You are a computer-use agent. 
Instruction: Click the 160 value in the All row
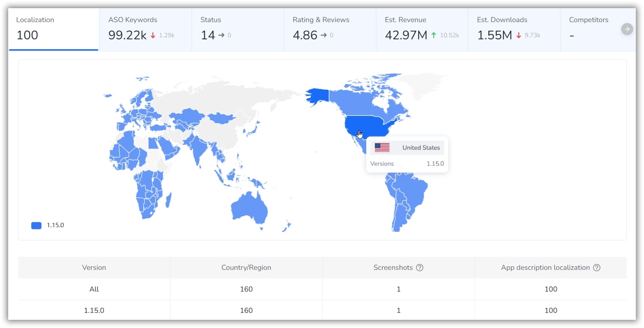click(x=246, y=289)
